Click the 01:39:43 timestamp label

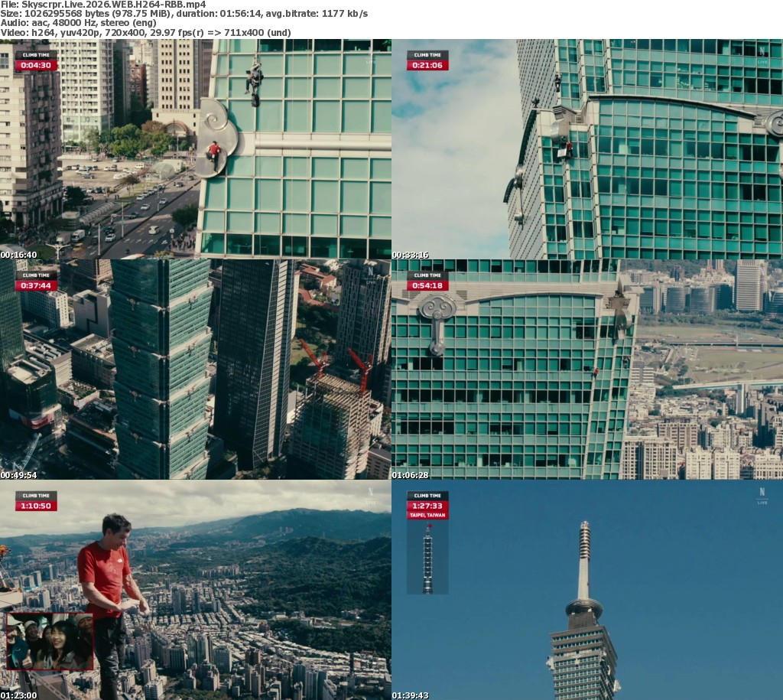[x=411, y=695]
